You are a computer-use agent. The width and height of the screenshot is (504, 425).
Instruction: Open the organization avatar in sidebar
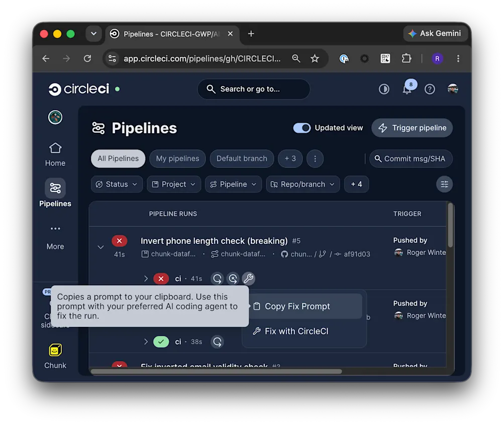point(55,117)
